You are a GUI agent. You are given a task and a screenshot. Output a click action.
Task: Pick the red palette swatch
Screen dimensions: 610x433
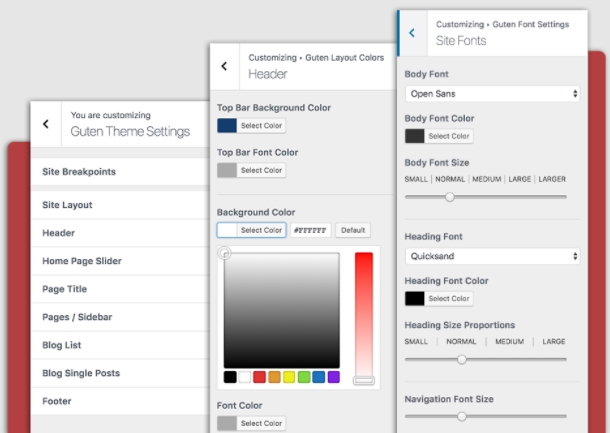[x=259, y=377]
